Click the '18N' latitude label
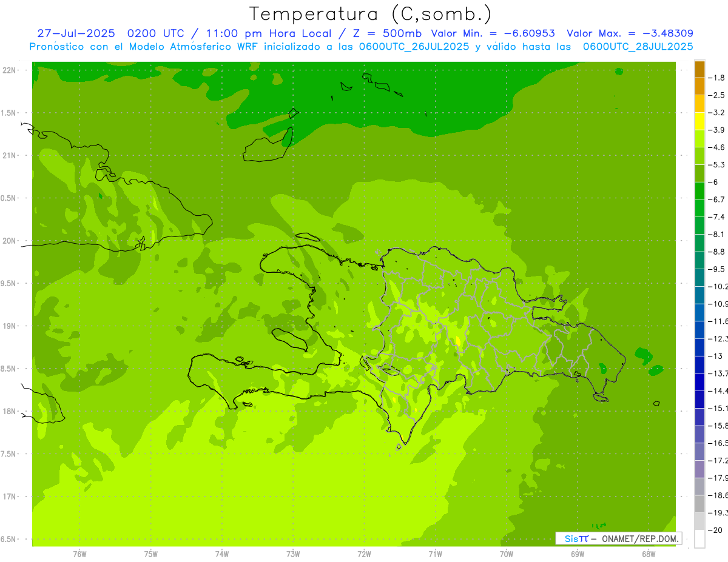This screenshot has width=728, height=562. pos(10,412)
